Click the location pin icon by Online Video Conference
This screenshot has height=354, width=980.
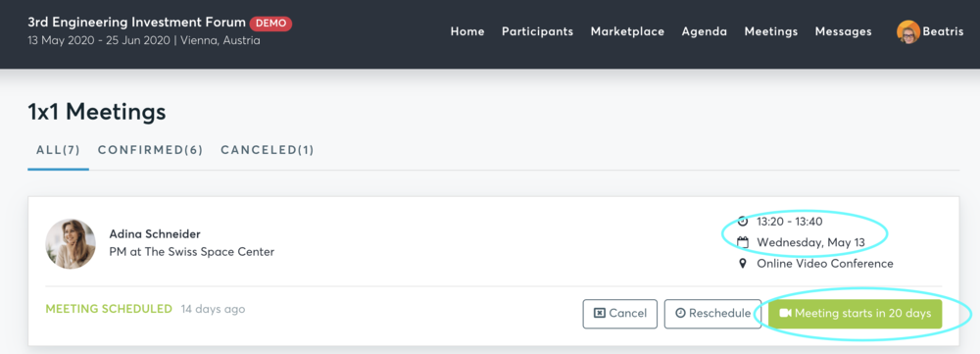click(743, 264)
